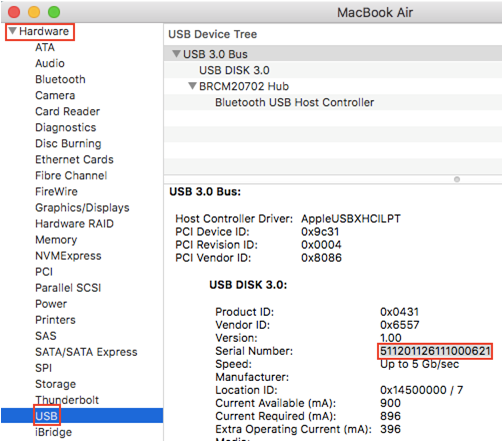Viewport: 503px width, 442px height.
Task: Click the serial number 51120126111000621
Action: coord(435,351)
